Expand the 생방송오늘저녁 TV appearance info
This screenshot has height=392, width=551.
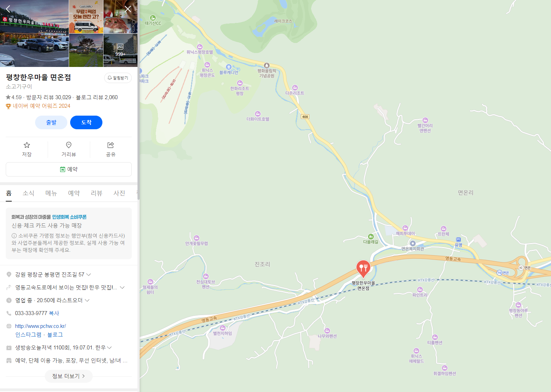[x=109, y=348]
